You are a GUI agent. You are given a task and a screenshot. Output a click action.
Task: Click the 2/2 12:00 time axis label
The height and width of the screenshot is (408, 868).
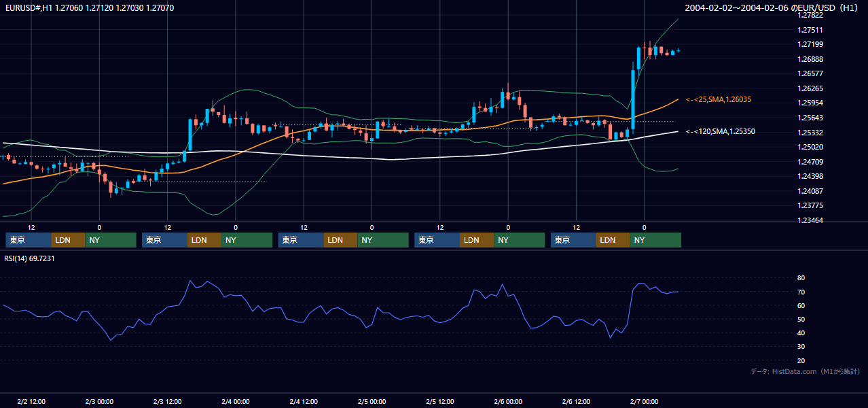31,401
